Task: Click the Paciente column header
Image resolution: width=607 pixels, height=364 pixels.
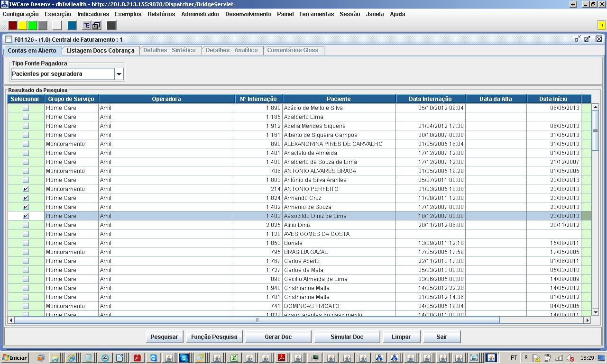Action: point(339,99)
